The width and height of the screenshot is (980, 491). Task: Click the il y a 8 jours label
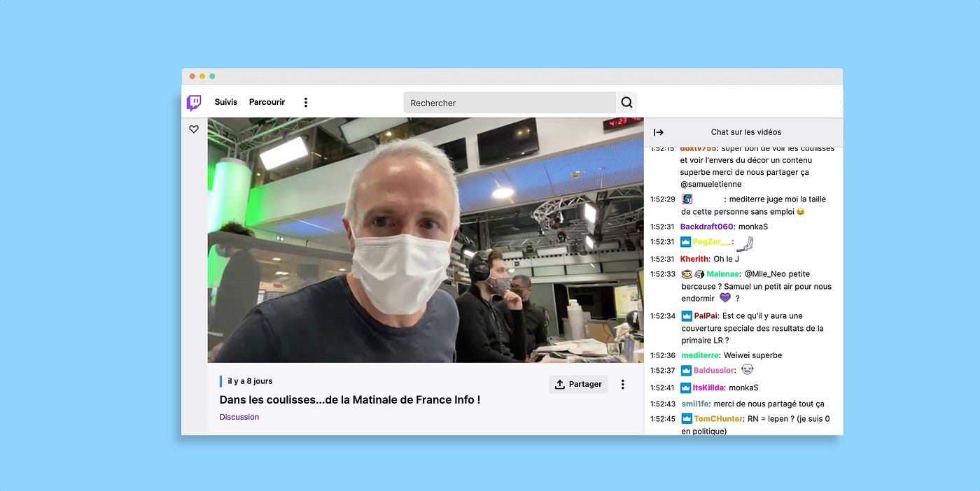tap(250, 381)
